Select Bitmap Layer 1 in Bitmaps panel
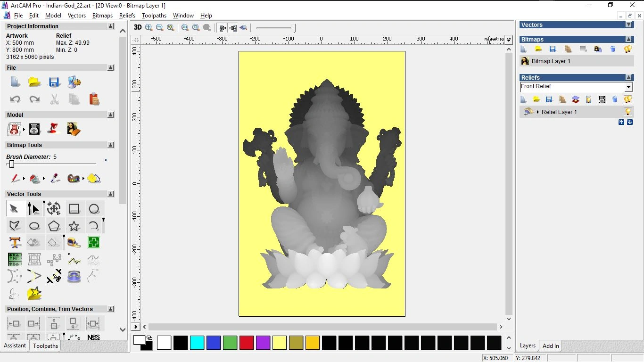644x362 pixels. point(551,61)
